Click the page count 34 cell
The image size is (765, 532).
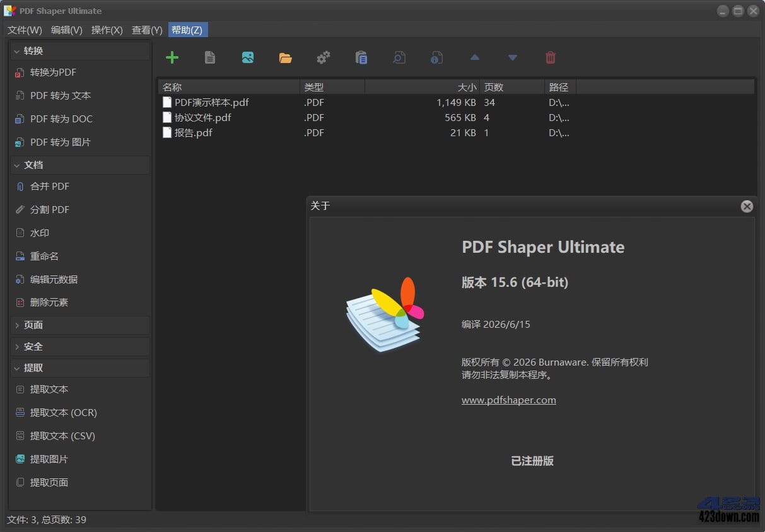pyautogui.click(x=489, y=102)
